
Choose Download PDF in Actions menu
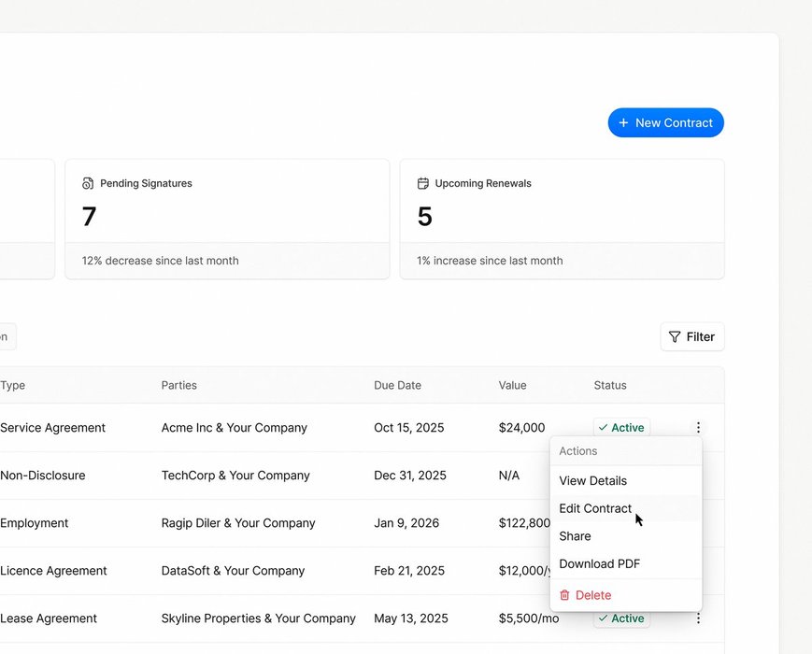(x=599, y=564)
